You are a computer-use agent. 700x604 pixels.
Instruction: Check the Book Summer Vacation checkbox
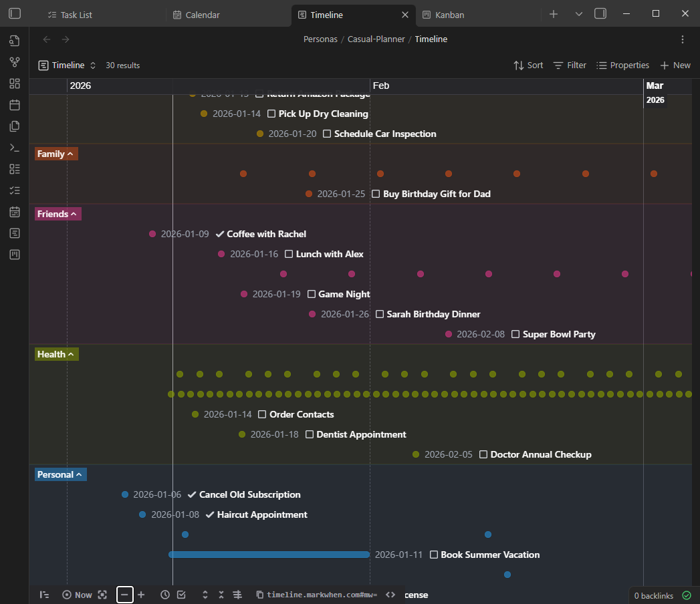435,555
